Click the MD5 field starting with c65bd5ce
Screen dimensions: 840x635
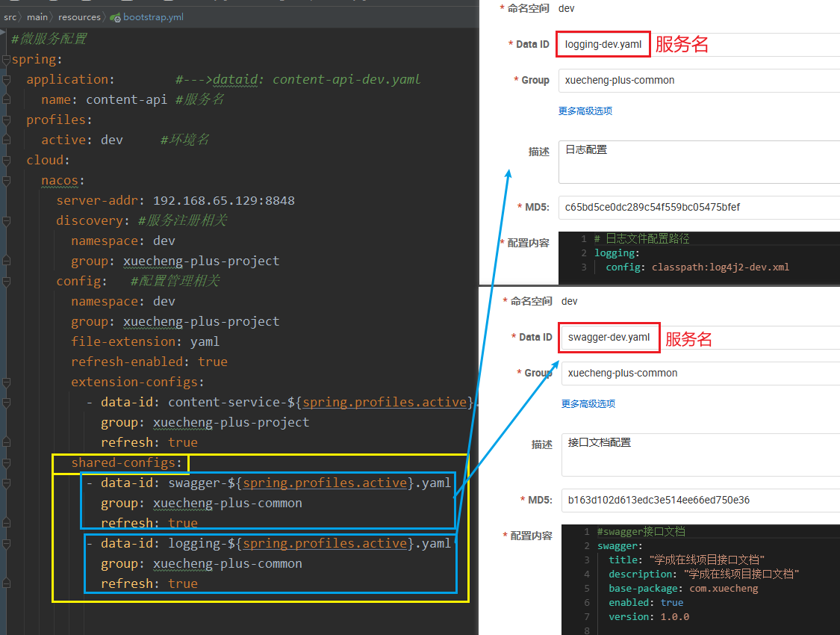click(x=699, y=208)
